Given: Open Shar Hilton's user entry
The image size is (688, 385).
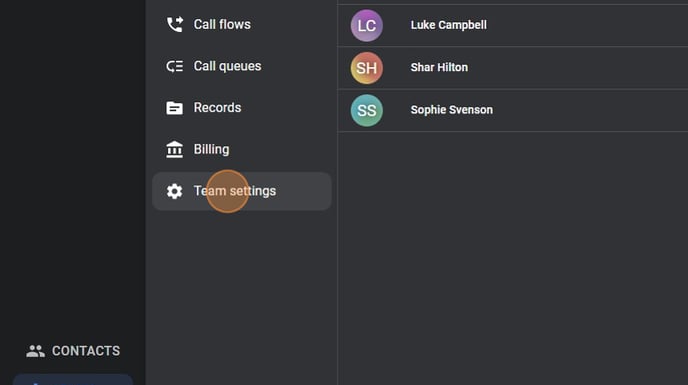Looking at the screenshot, I should point(512,68).
